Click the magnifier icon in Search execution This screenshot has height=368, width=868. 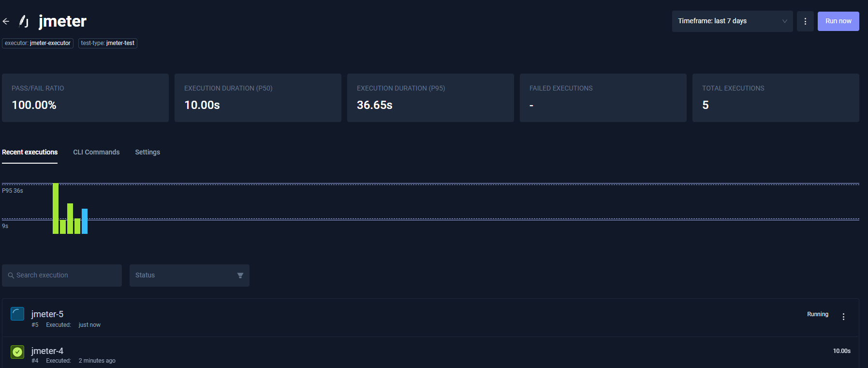click(11, 276)
